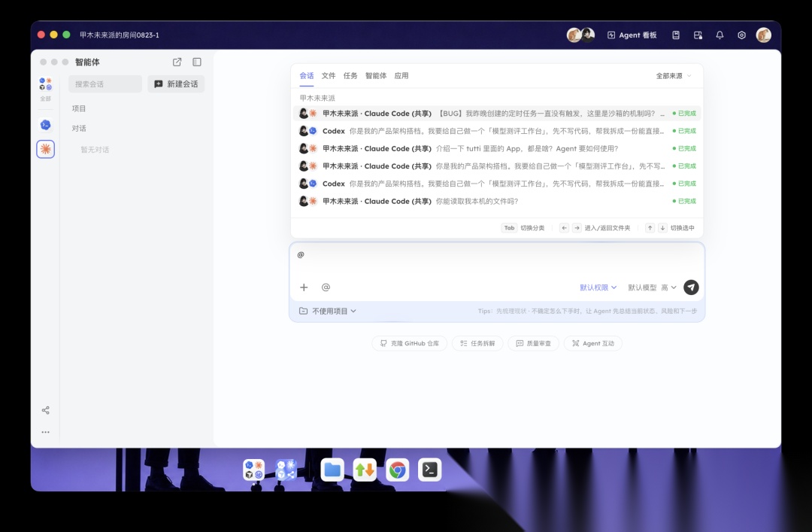Select Claude Code 模型测评工作台 conversation row

(497, 166)
